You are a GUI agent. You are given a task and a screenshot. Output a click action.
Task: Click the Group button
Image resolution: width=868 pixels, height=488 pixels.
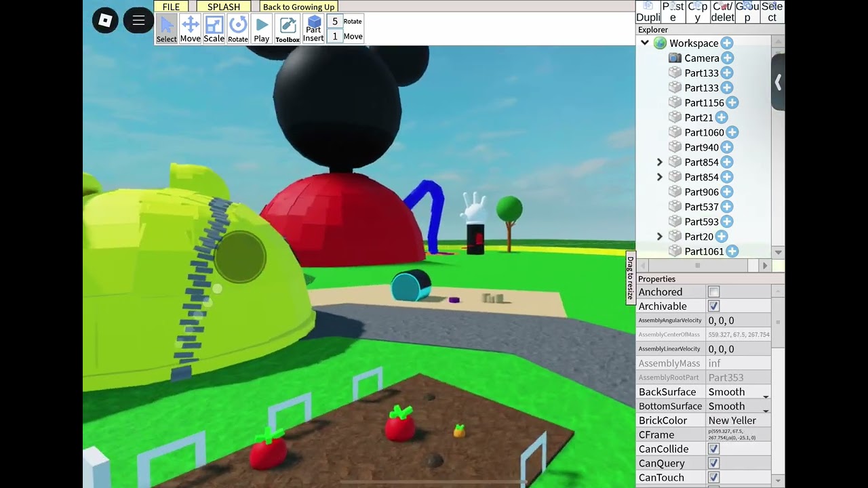point(747,12)
